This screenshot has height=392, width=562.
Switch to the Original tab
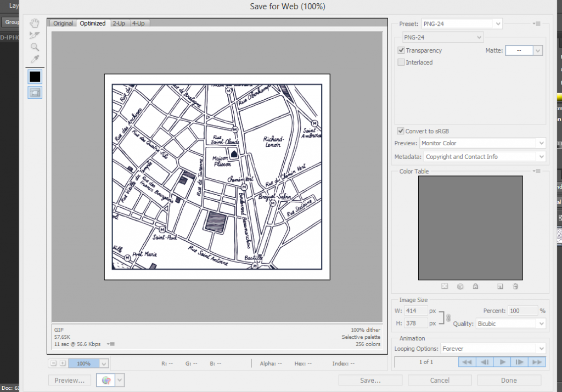(63, 23)
